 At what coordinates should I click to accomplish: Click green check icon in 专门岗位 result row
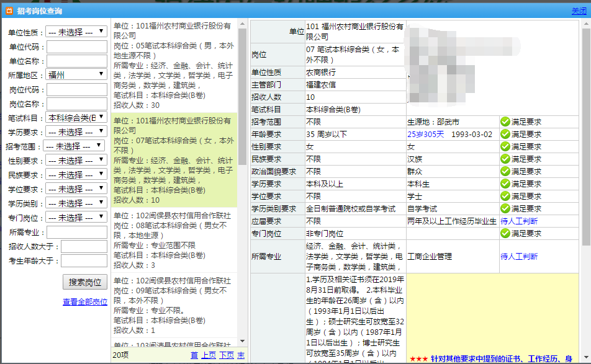coord(505,234)
